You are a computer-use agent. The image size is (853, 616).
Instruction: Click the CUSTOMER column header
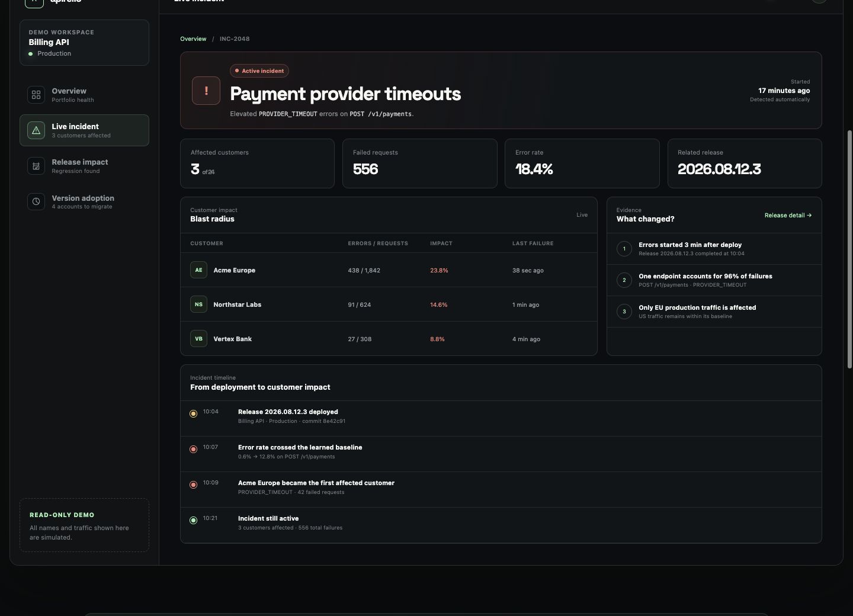coord(207,243)
